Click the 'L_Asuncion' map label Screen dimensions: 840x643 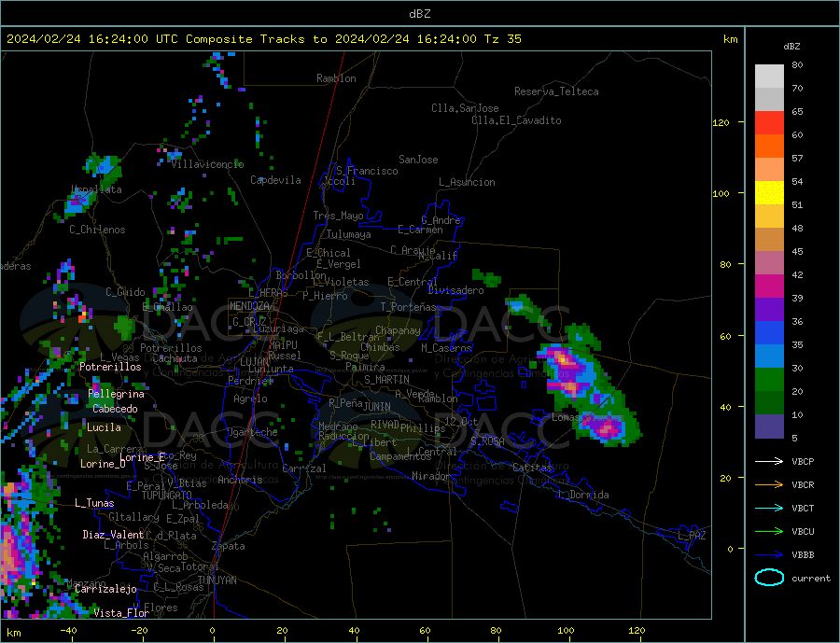[468, 182]
